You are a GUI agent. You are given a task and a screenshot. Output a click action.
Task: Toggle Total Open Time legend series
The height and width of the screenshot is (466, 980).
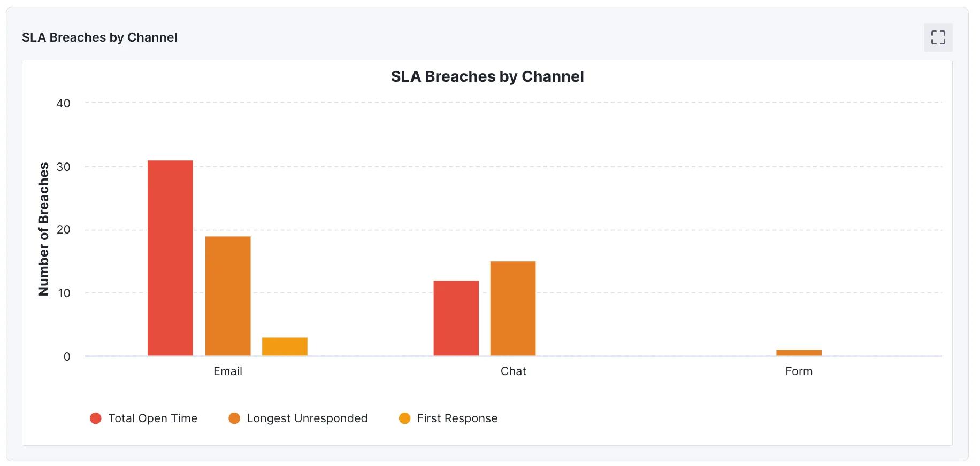pyautogui.click(x=143, y=418)
